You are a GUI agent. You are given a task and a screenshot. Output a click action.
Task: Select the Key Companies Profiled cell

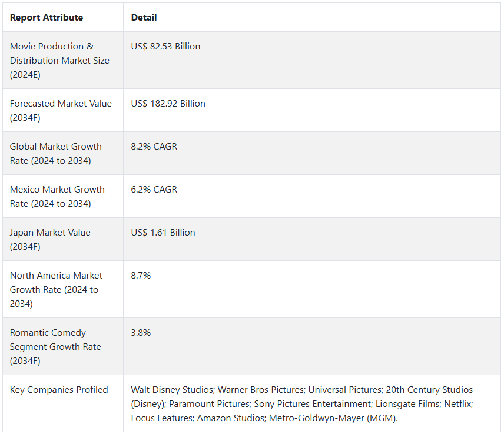[59, 390]
